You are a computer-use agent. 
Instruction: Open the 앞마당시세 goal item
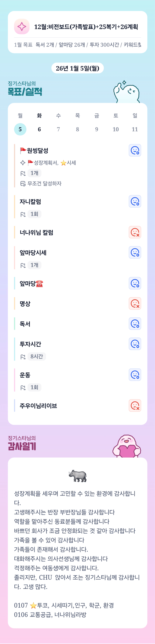point(33,253)
